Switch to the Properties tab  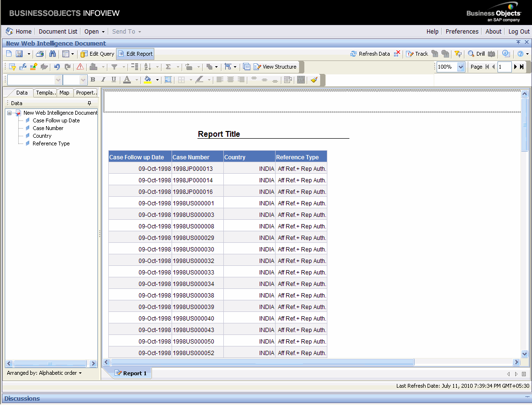86,93
